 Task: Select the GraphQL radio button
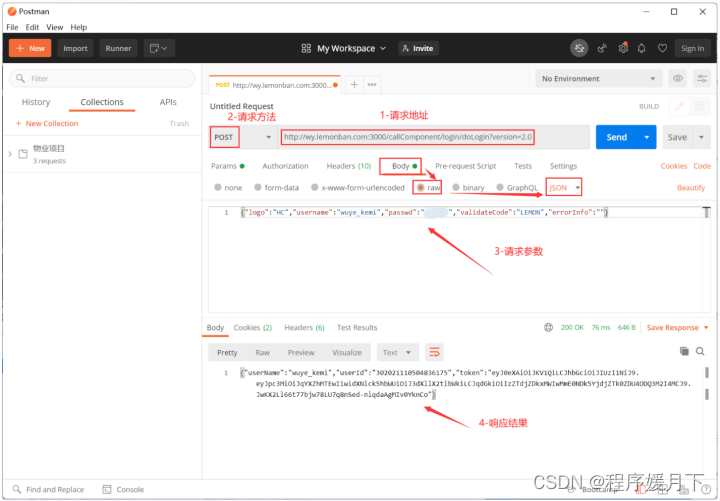point(500,187)
